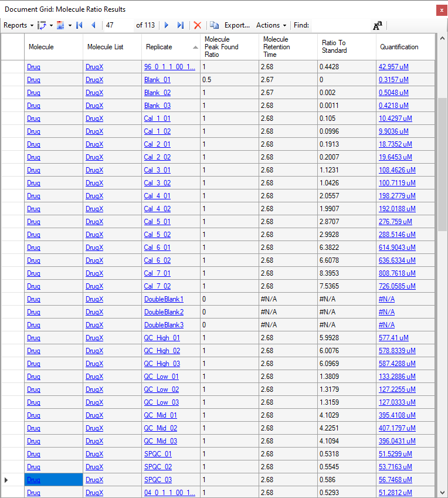
Task: Open the Blank_02 replicate link
Action: point(158,93)
